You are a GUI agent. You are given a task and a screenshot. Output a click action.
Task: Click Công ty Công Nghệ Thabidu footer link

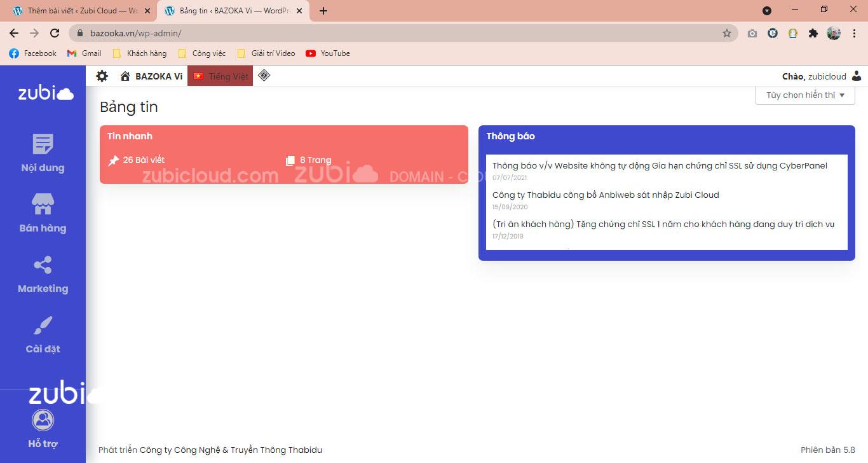coord(231,450)
